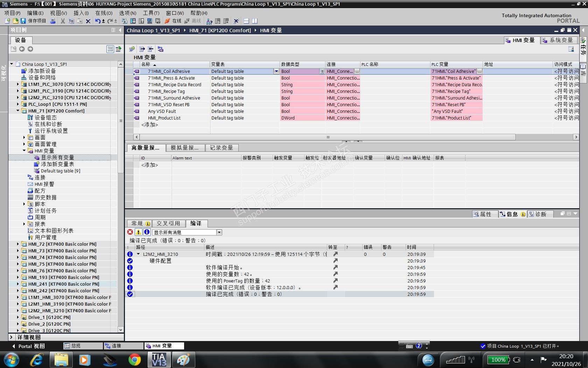Viewport: 588px width, 368px height.
Task: Click 在线 to go online
Action: [x=173, y=21]
